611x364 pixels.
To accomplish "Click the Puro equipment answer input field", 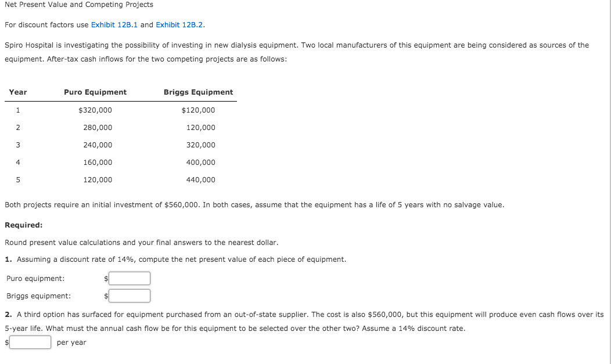I will [129, 278].
